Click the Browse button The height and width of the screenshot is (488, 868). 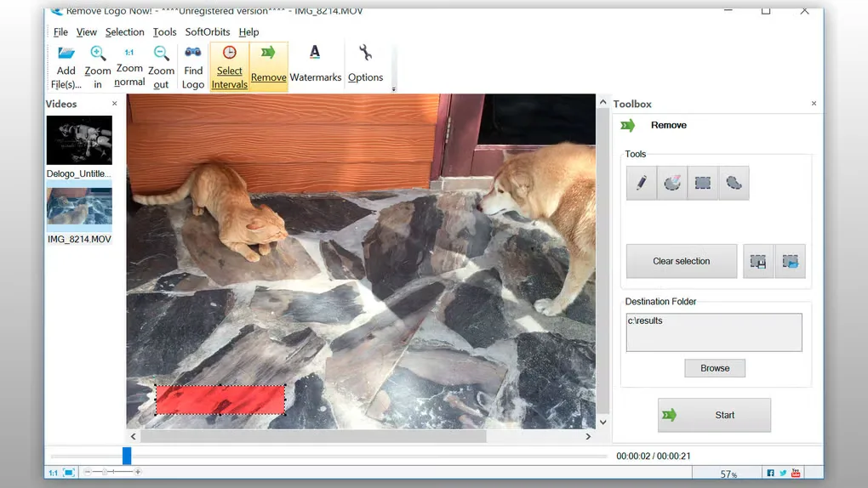click(715, 368)
